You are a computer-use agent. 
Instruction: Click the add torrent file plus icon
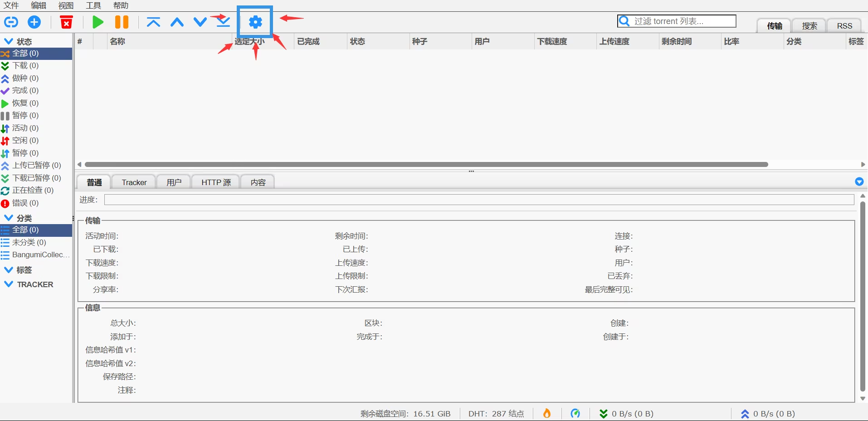pyautogui.click(x=34, y=22)
